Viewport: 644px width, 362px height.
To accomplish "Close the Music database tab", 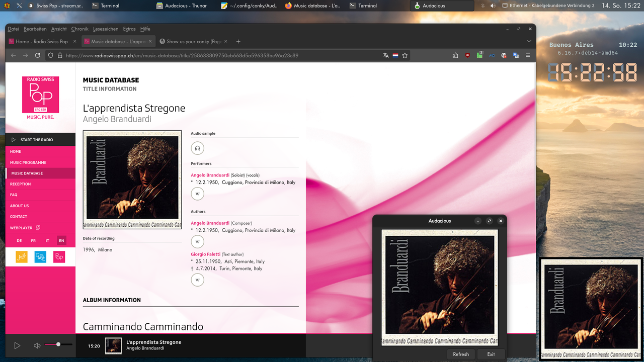I will 150,41.
